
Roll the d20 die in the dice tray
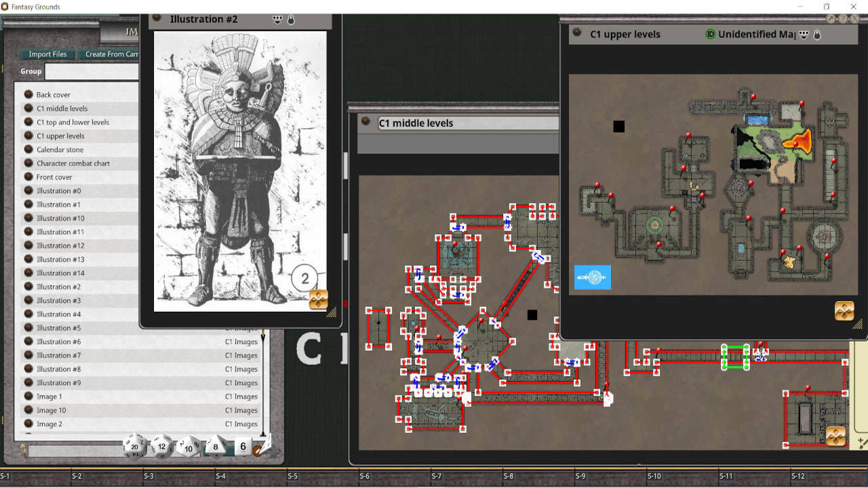click(134, 446)
